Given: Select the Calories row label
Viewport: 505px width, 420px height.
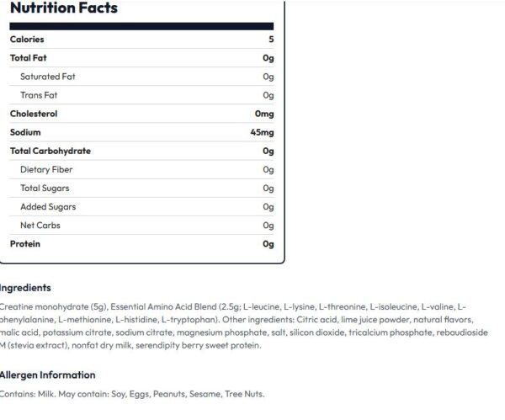Looking at the screenshot, I should pos(27,40).
